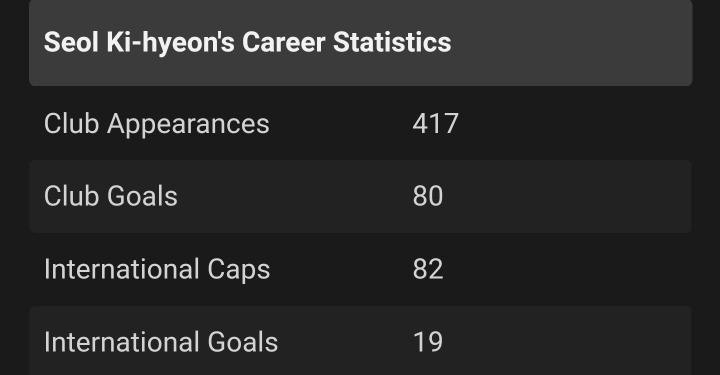Click the word International in the Caps row
Viewport: 720px width, 375px height.
coord(122,269)
